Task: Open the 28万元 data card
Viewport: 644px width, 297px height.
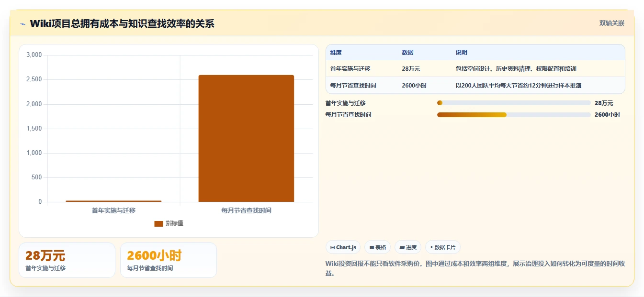Action: click(x=67, y=260)
